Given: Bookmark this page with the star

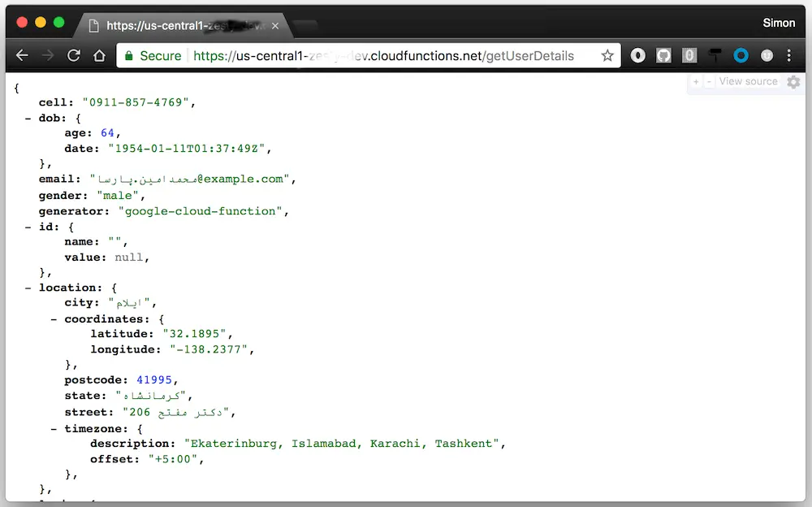Looking at the screenshot, I should pos(607,55).
